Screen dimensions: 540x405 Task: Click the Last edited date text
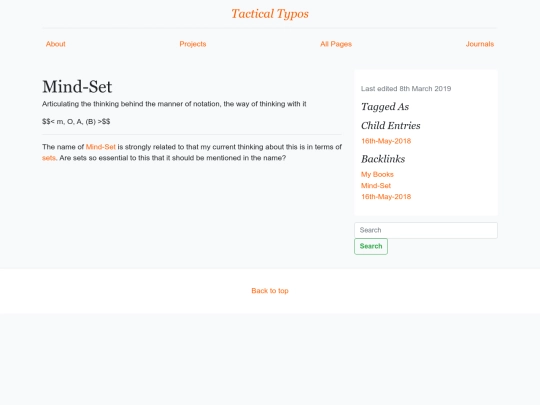point(406,89)
